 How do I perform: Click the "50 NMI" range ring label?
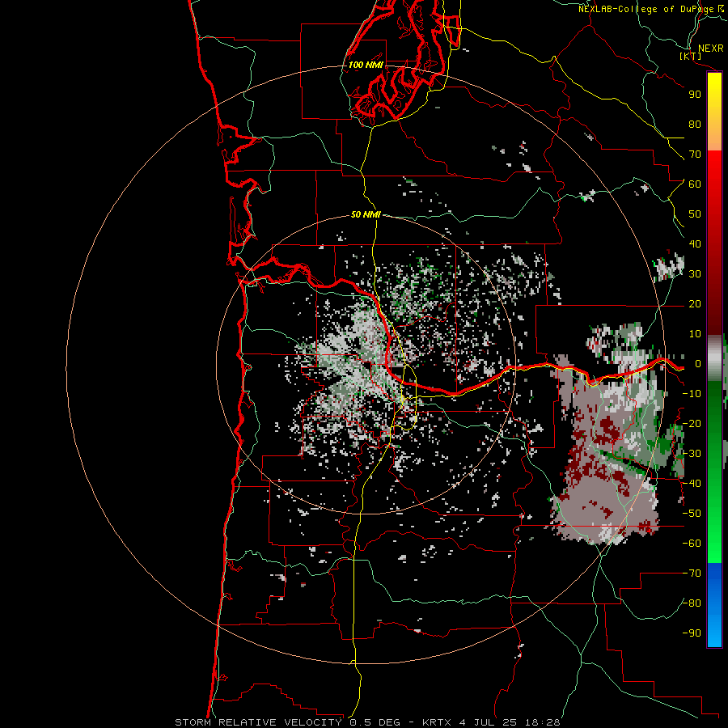pyautogui.click(x=366, y=214)
